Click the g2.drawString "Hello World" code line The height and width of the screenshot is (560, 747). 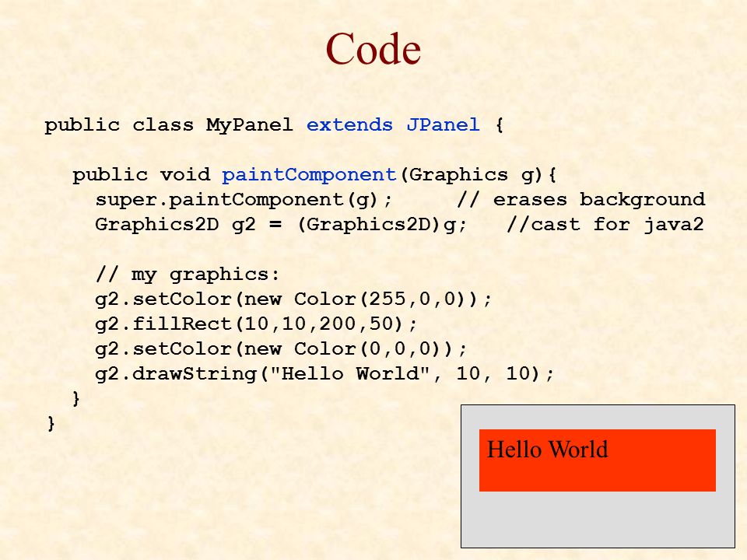point(324,373)
